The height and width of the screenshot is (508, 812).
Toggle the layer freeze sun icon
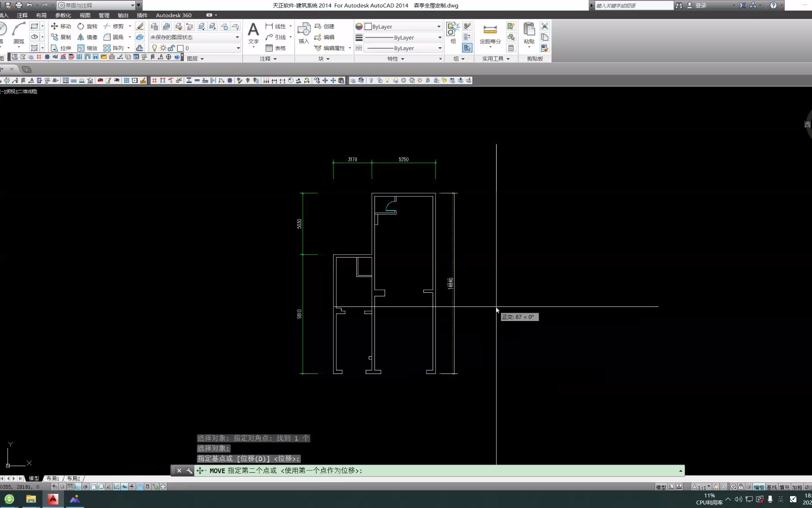point(163,48)
